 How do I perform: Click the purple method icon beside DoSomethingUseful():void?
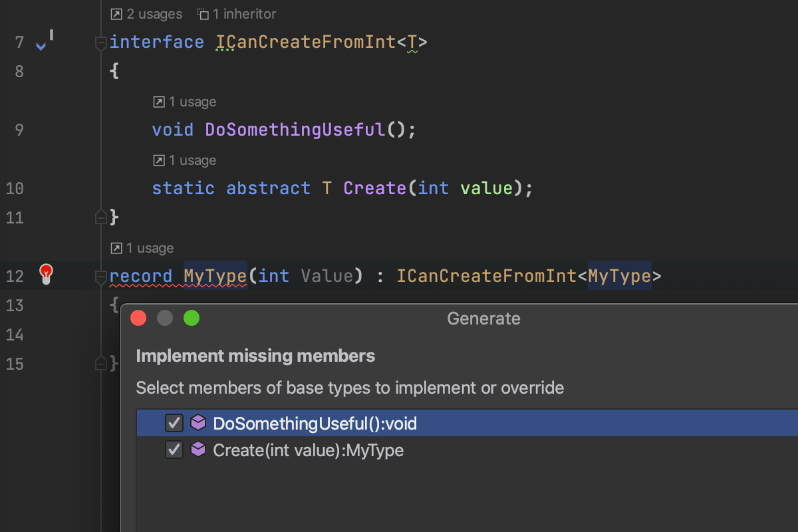(x=198, y=423)
